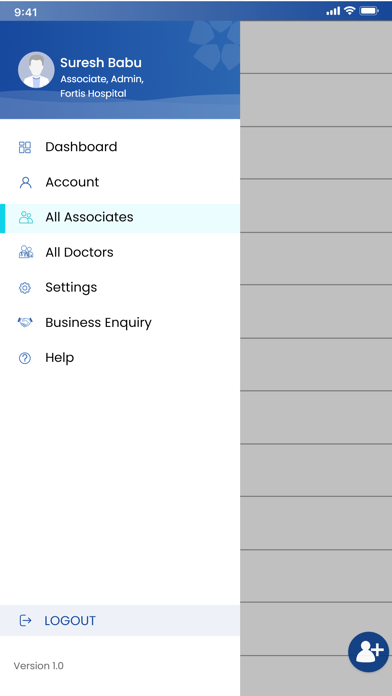Go to All Doctors
The height and width of the screenshot is (696, 392).
[x=120, y=252]
